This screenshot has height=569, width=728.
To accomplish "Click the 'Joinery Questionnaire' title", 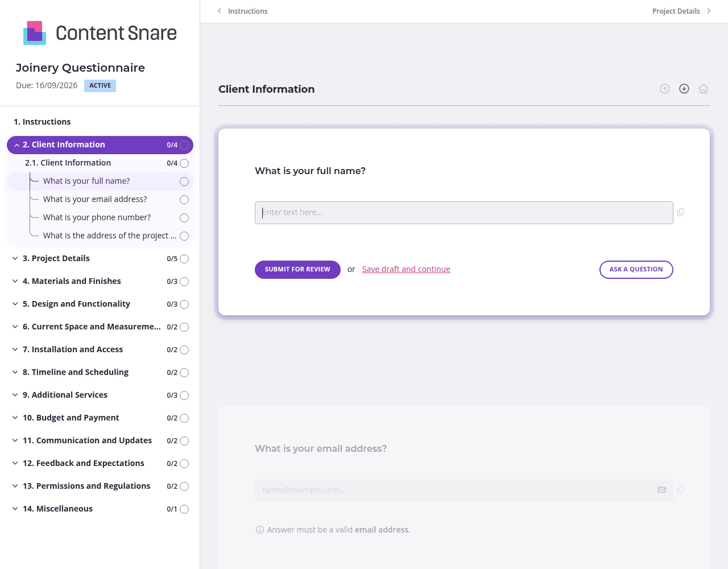I will tap(80, 68).
